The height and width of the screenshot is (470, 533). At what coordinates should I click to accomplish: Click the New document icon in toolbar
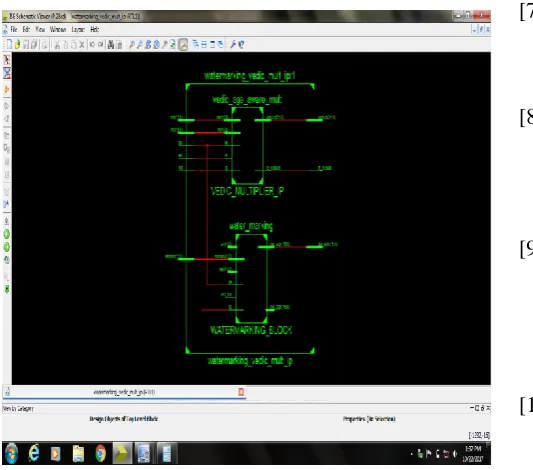click(x=9, y=44)
